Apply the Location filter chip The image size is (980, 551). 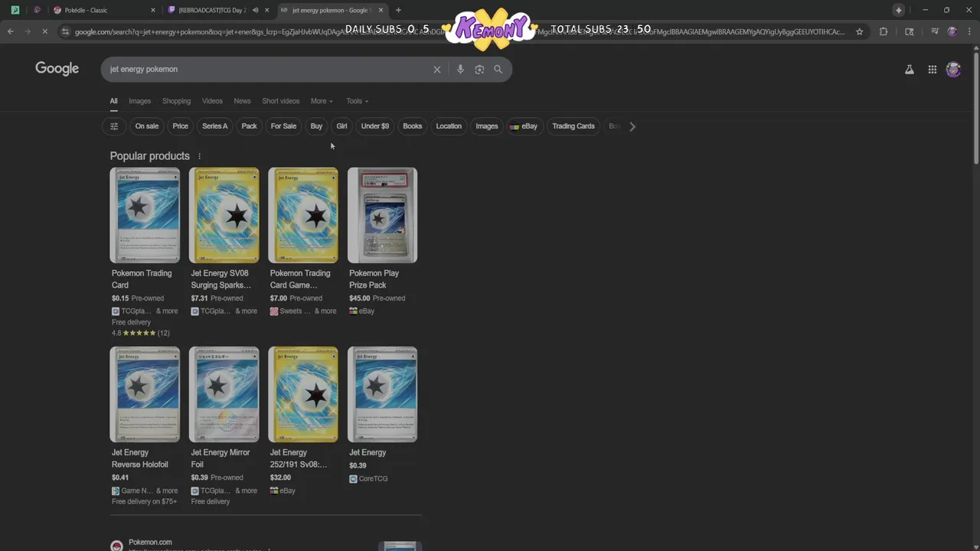point(449,126)
